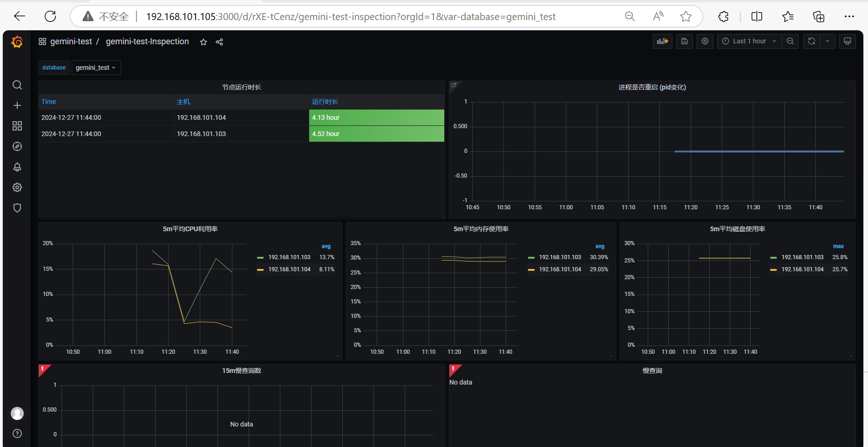Expand the refresh interval dropdown arrow
The height and width of the screenshot is (447, 868).
827,41
